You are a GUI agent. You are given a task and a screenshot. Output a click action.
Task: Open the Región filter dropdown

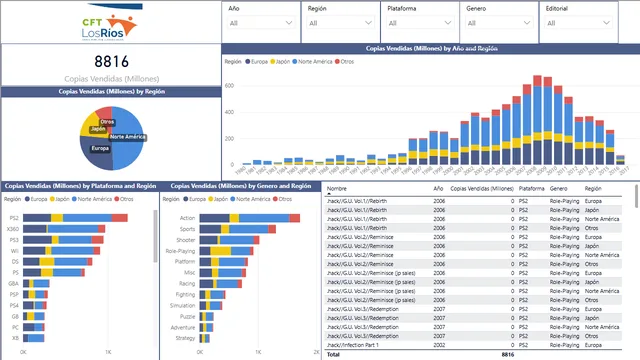pos(340,23)
